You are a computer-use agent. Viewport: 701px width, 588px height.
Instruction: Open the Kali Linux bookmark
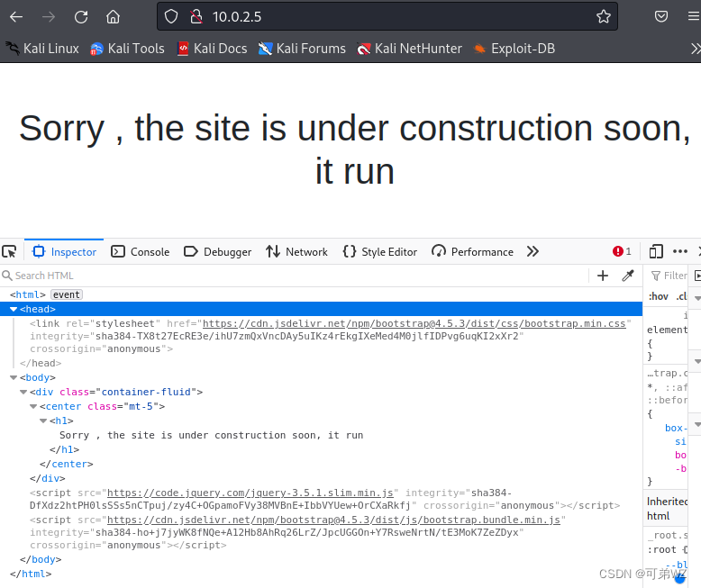(42, 49)
